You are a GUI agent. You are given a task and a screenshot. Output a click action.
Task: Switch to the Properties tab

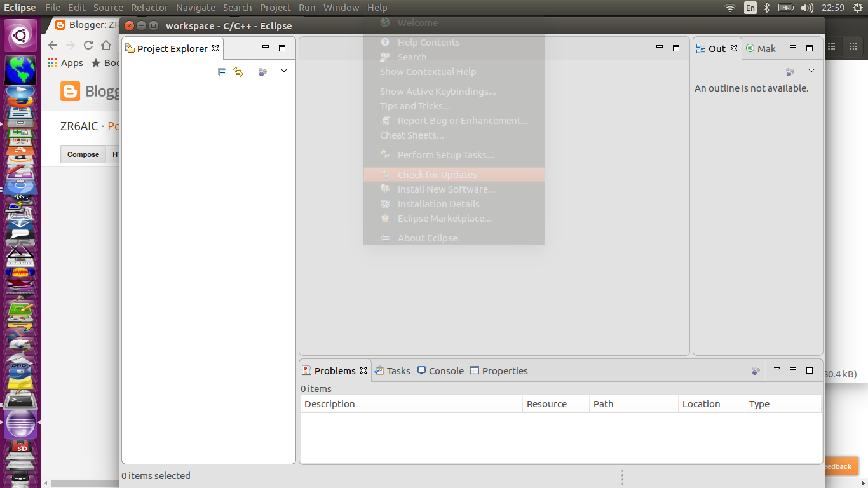point(499,370)
